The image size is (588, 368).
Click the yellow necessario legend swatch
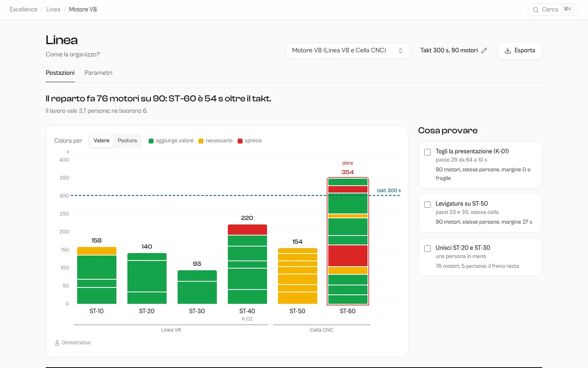click(201, 141)
